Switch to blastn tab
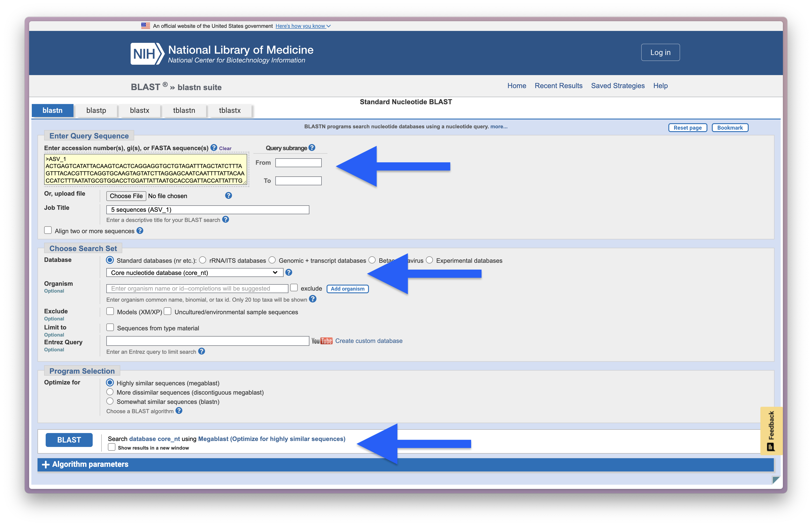 [x=53, y=110]
